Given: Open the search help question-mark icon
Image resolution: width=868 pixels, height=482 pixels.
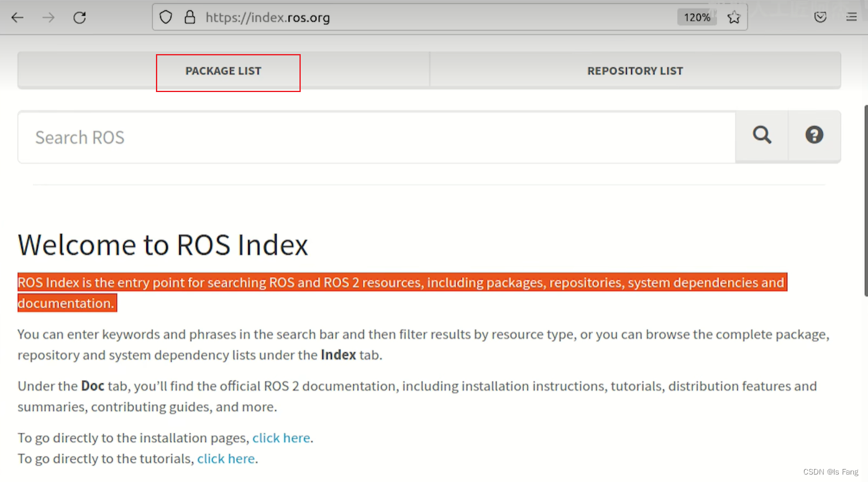Looking at the screenshot, I should point(815,137).
